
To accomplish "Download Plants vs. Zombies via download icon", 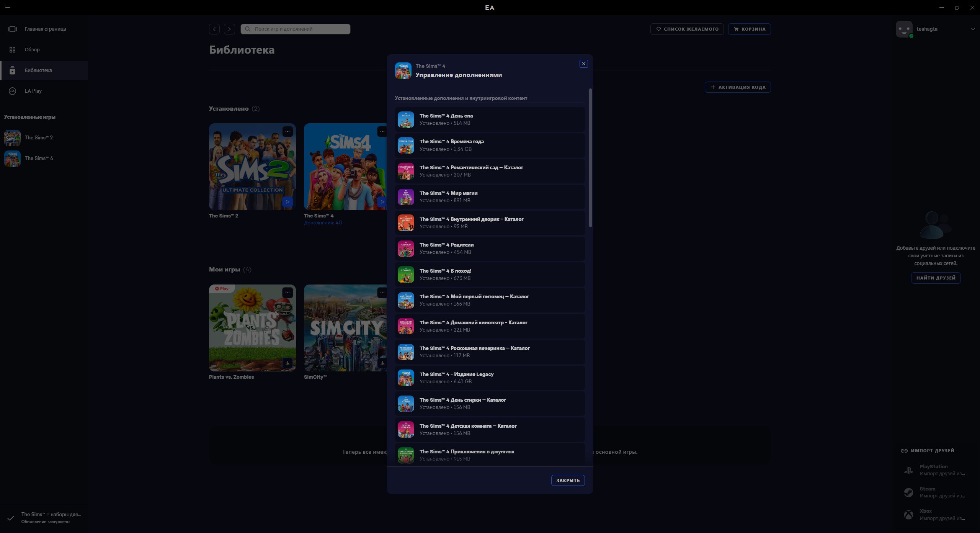I will pyautogui.click(x=287, y=363).
